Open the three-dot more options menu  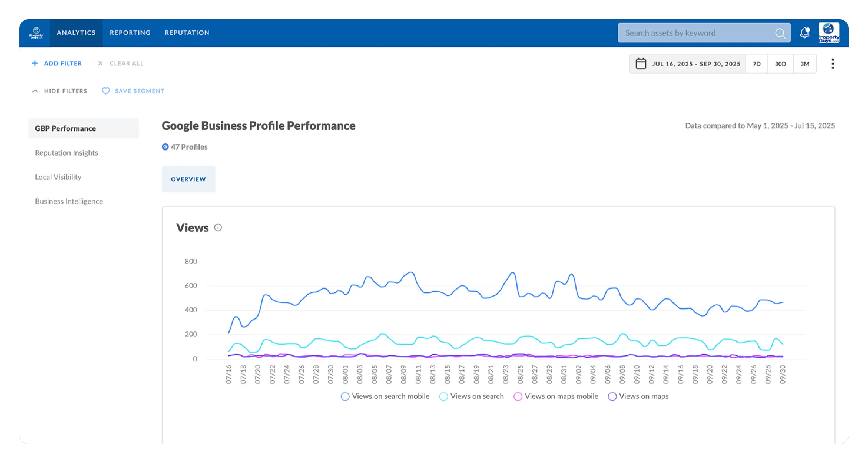[x=833, y=64]
